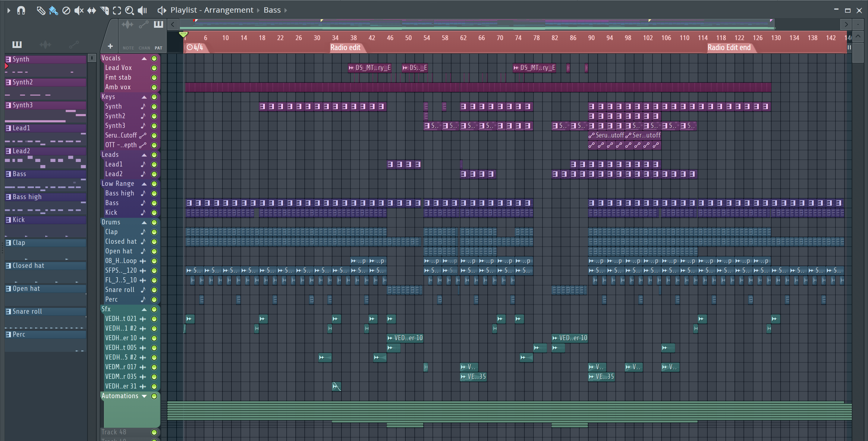Open the Arrangement breadcrumb dropdown arrow
868x441 pixels.
(x=259, y=11)
